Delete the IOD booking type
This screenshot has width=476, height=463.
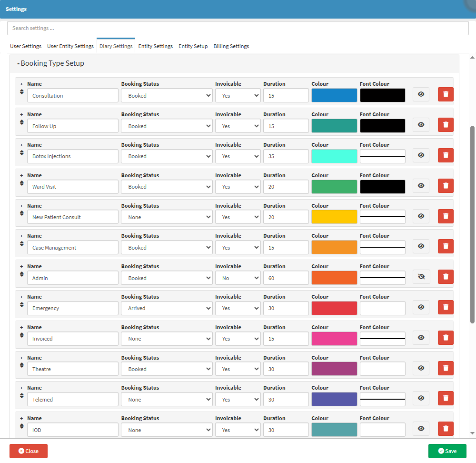[x=446, y=428]
